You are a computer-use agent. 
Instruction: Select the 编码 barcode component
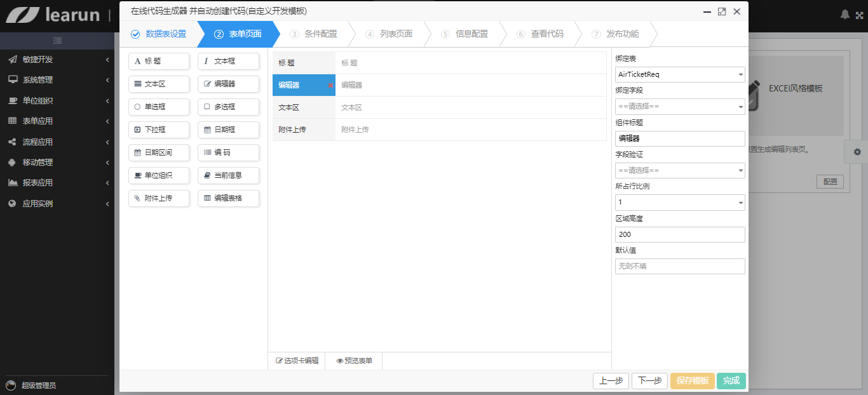click(x=228, y=152)
